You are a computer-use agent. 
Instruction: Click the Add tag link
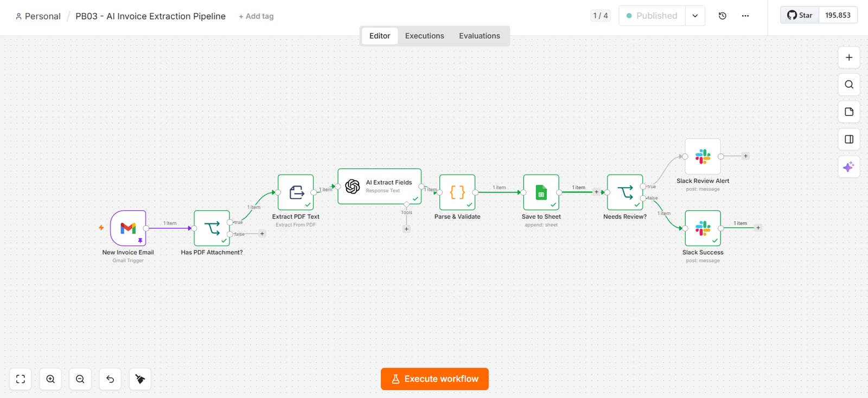pyautogui.click(x=256, y=16)
